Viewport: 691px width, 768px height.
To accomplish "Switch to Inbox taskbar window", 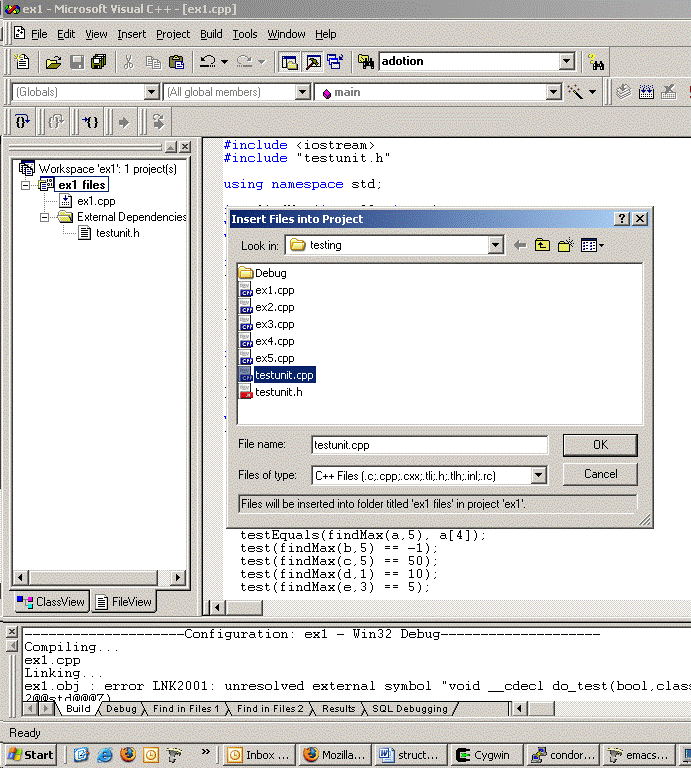I will [x=260, y=755].
